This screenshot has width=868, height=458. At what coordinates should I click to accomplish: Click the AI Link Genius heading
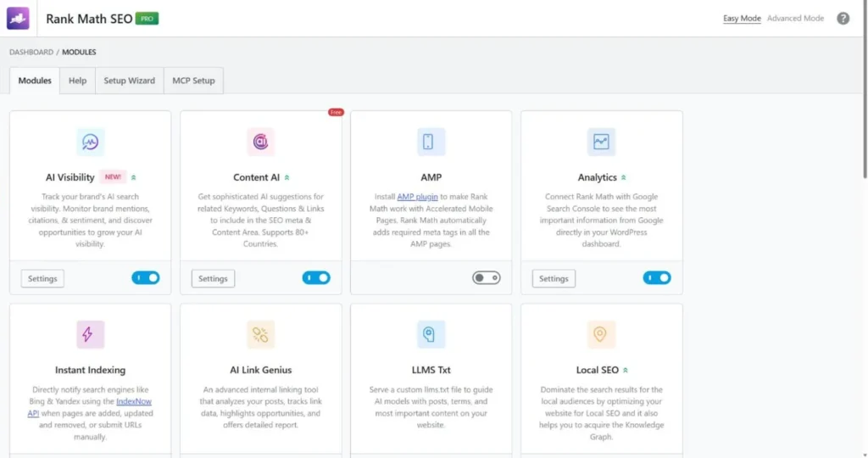point(261,370)
